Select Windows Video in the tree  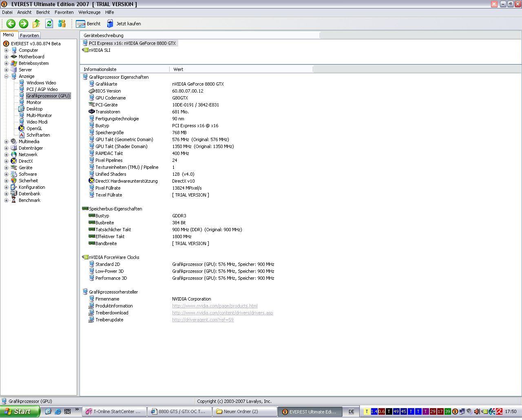pyautogui.click(x=41, y=83)
